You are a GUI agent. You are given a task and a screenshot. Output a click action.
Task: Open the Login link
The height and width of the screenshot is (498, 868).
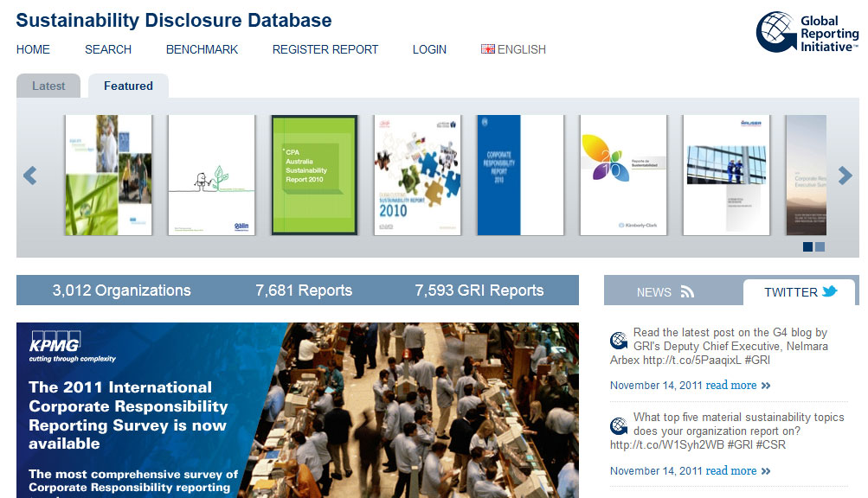pyautogui.click(x=429, y=49)
